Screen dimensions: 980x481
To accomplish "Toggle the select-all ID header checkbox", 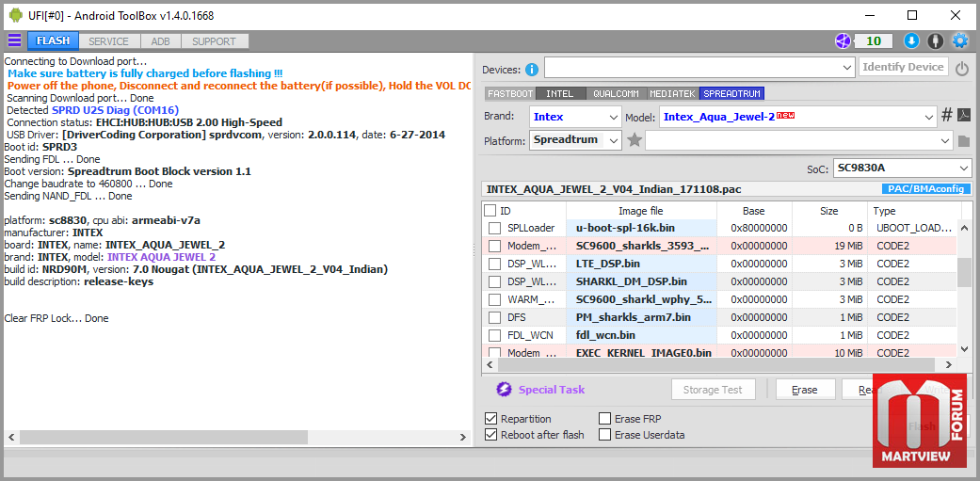I will 490,211.
